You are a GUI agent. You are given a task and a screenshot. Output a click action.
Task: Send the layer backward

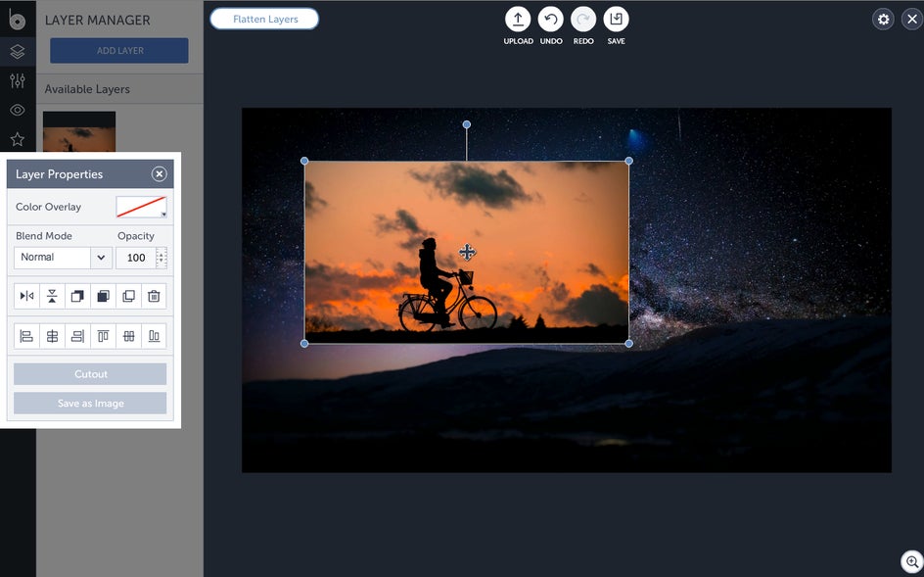click(103, 296)
